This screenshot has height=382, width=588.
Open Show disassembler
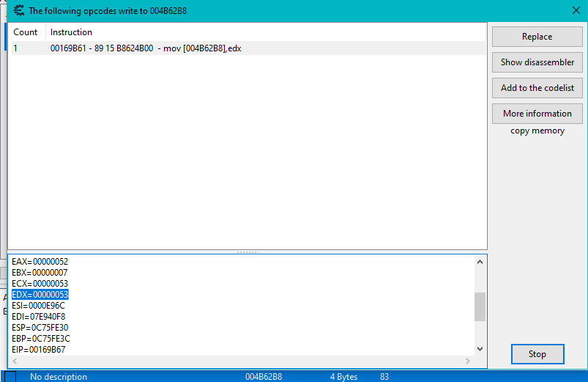pos(537,62)
